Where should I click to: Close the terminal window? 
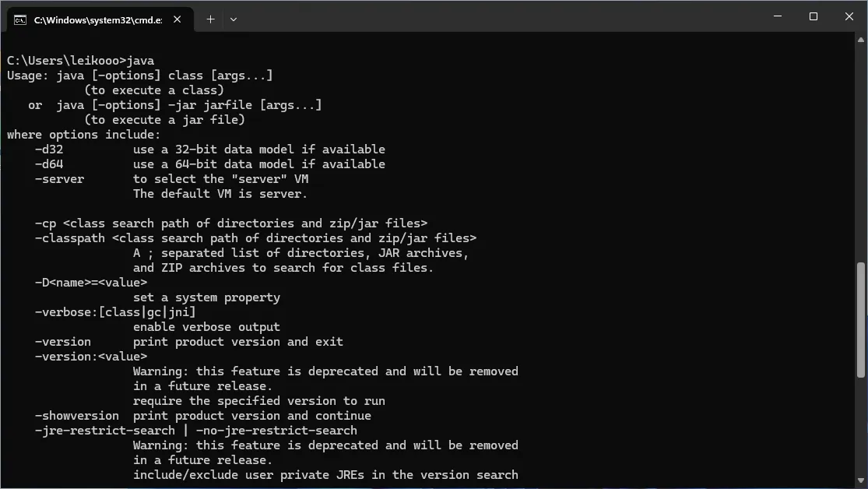pos(849,16)
